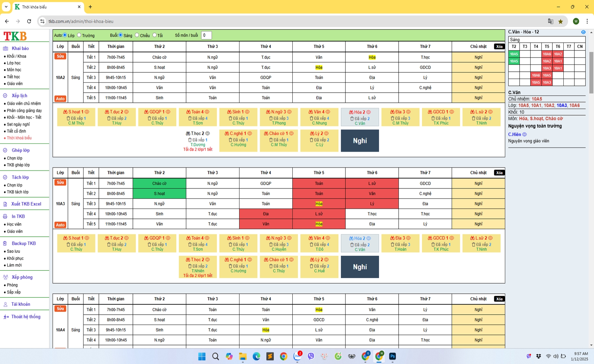Click the Xuất TKB Excel file icon
594x364 pixels.
point(5,204)
